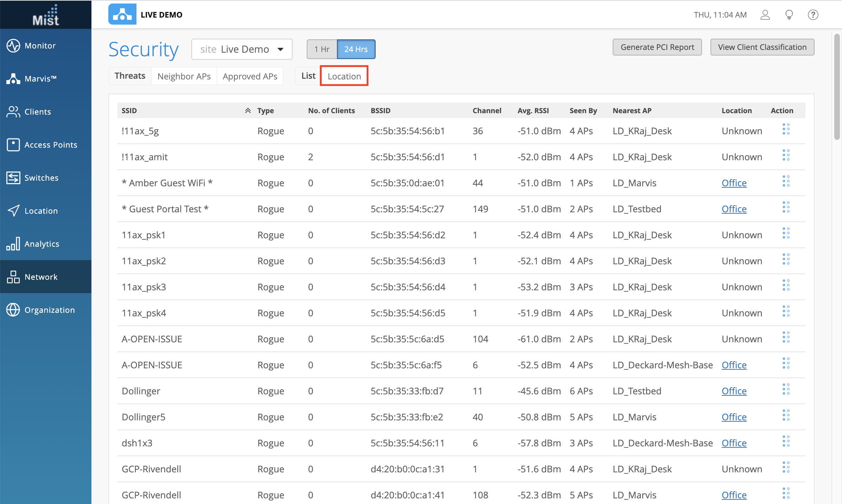Click the lightbulb feature icon

pyautogui.click(x=789, y=15)
